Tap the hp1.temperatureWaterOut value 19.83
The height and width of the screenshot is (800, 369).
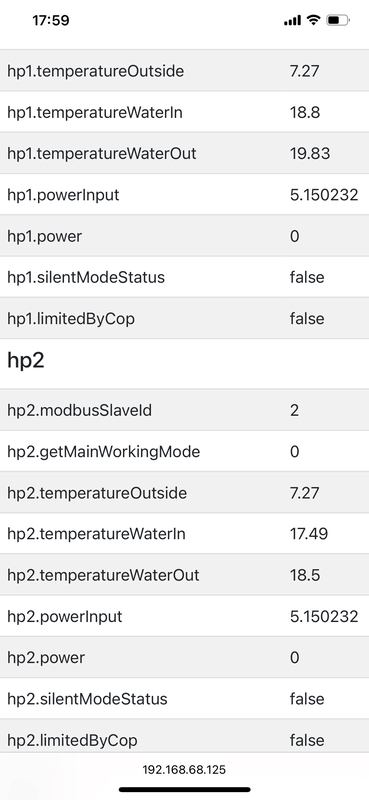(310, 154)
